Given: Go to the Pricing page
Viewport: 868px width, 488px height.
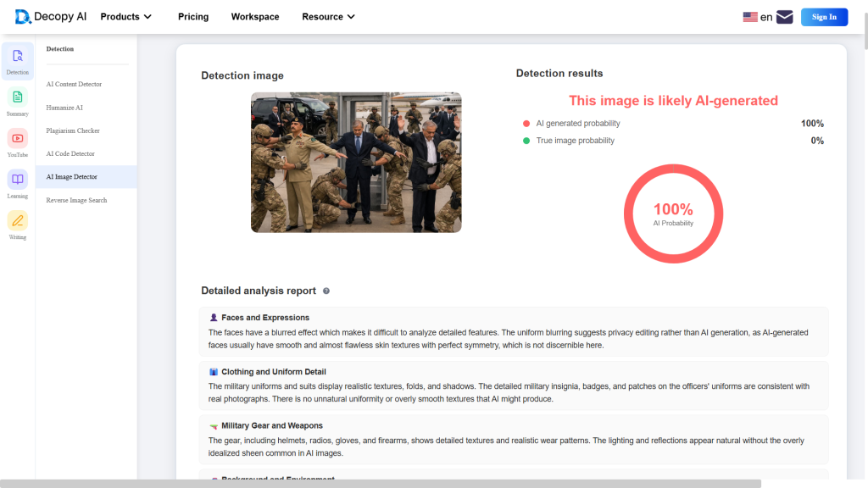Looking at the screenshot, I should pos(193,17).
